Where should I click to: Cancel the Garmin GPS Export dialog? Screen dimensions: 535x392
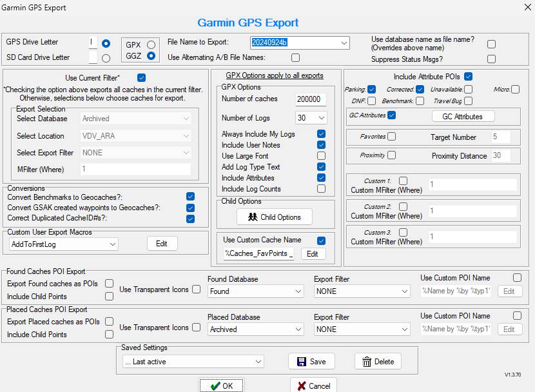[x=313, y=386]
